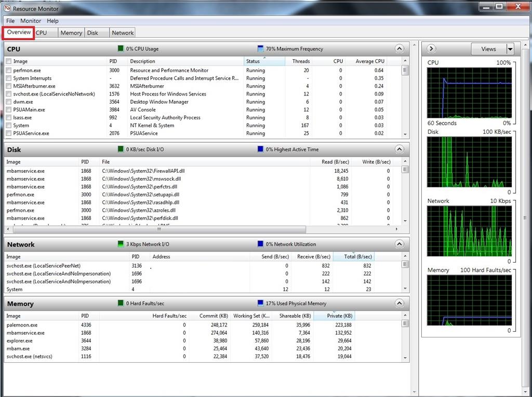Image resolution: width=532 pixels, height=397 pixels.
Task: Sort CPU table by Threads column
Action: point(298,61)
